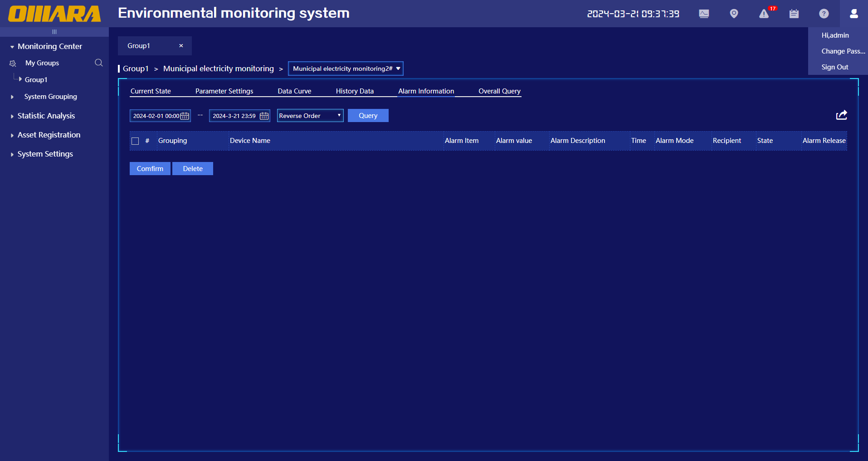Select Sign Out from user menu
Image resolution: width=868 pixels, height=461 pixels.
834,67
